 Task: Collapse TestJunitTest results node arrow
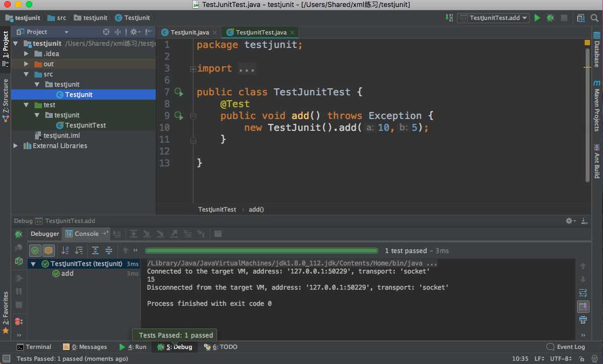[33, 264]
